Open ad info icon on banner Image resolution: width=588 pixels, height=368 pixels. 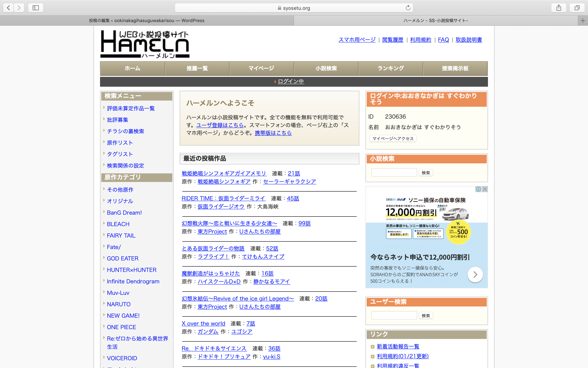[478, 189]
